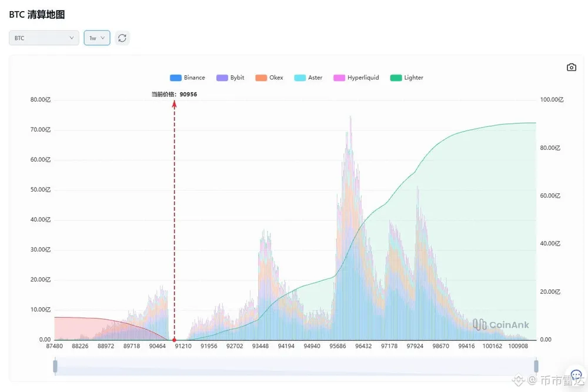Viewport: 588px width, 392px height.
Task: Click the red current price marker dot
Action: coord(174,340)
